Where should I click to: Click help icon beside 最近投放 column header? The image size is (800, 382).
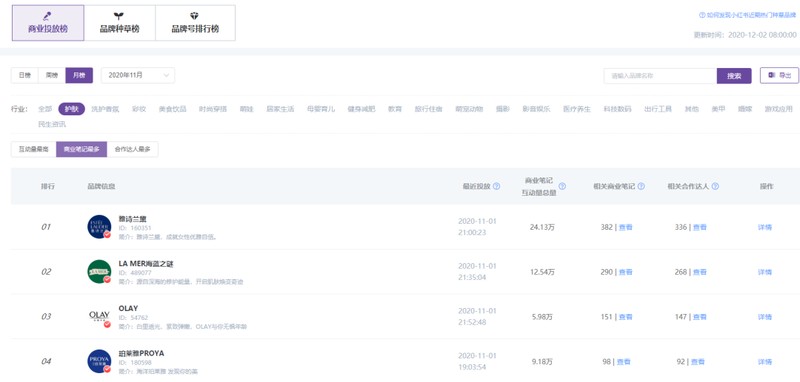496,186
